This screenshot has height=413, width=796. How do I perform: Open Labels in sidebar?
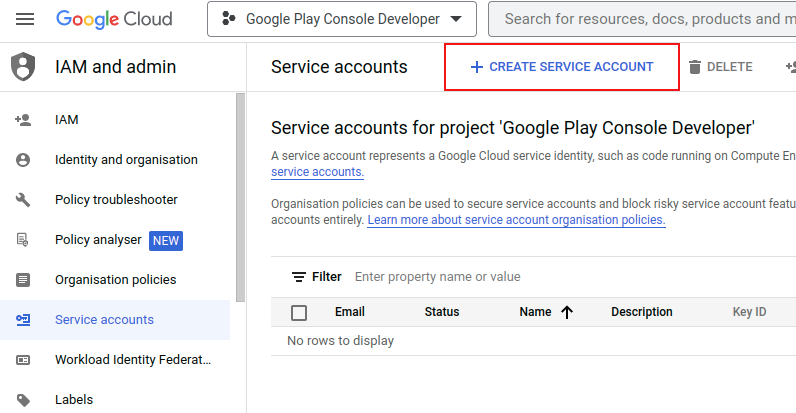coord(74,400)
